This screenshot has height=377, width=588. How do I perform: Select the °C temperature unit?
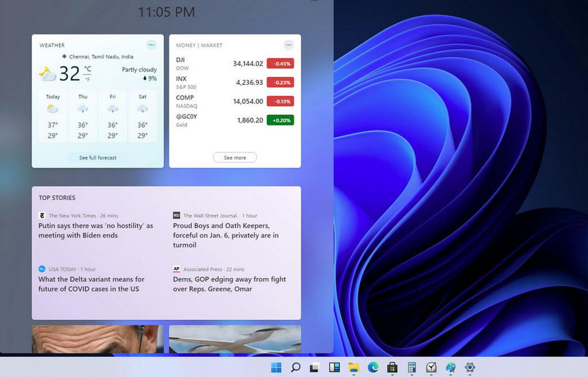(88, 69)
